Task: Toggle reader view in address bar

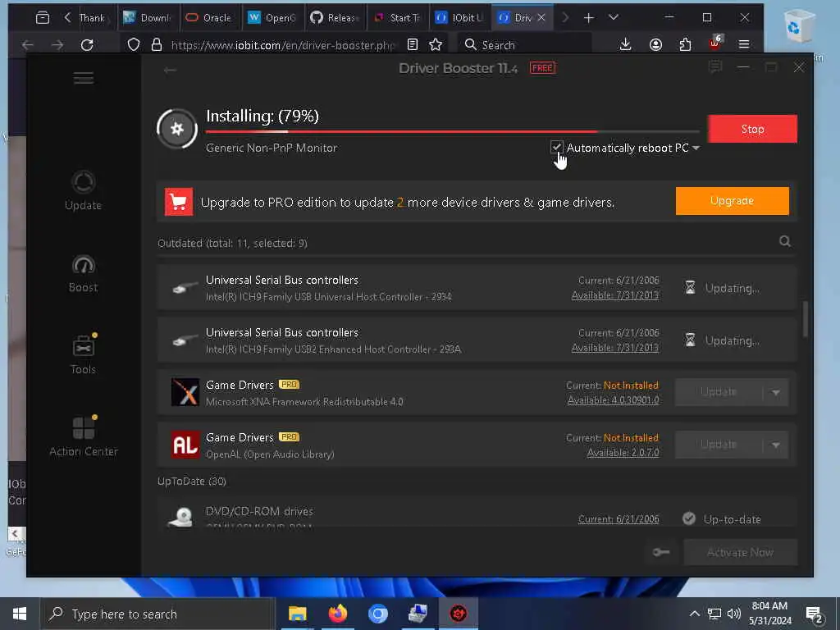Action: click(x=412, y=44)
